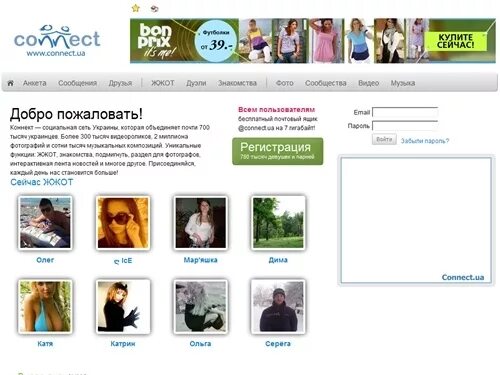Open the Анкета menu item
The width and height of the screenshot is (500, 375).
pyautogui.click(x=35, y=83)
